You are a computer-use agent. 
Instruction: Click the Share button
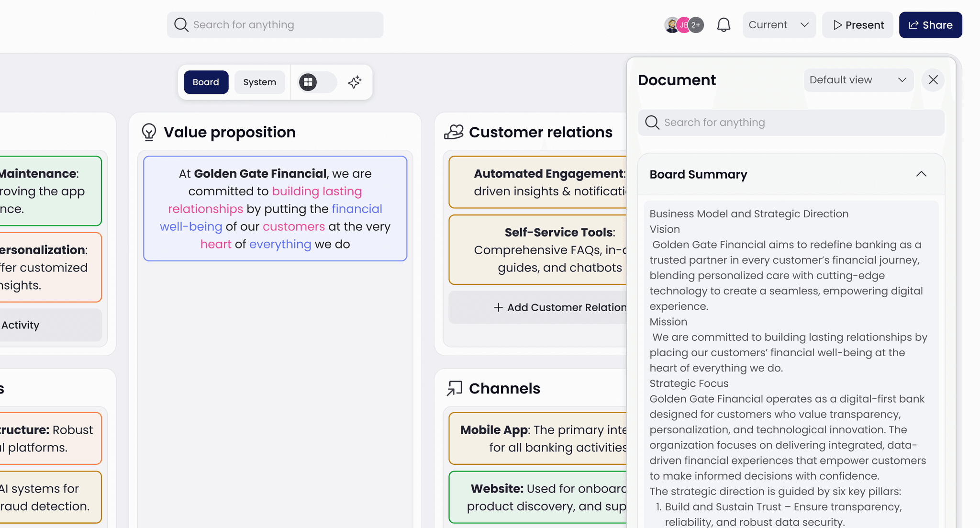(x=930, y=25)
